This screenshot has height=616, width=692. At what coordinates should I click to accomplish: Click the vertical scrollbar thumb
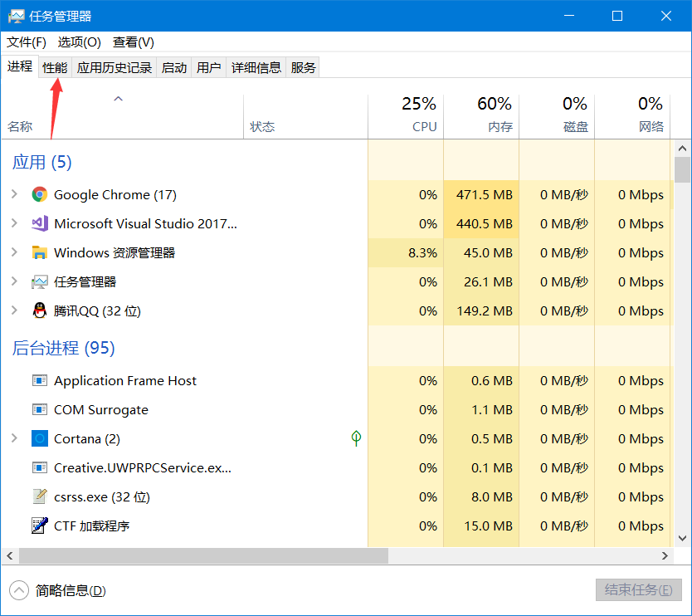click(682, 169)
